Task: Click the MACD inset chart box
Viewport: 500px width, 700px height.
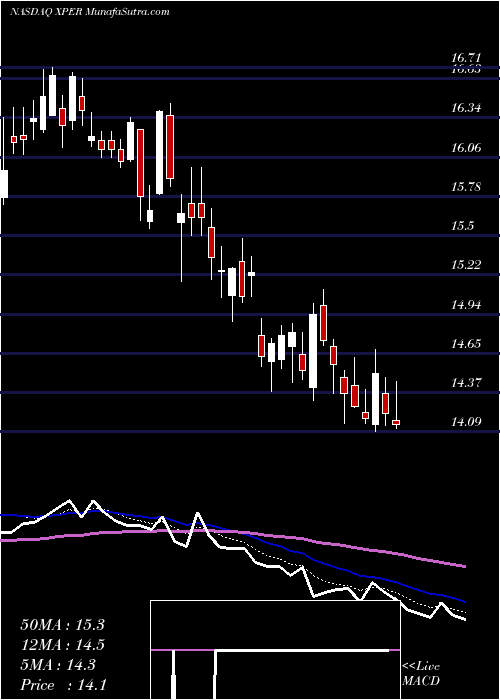Action: point(275,650)
